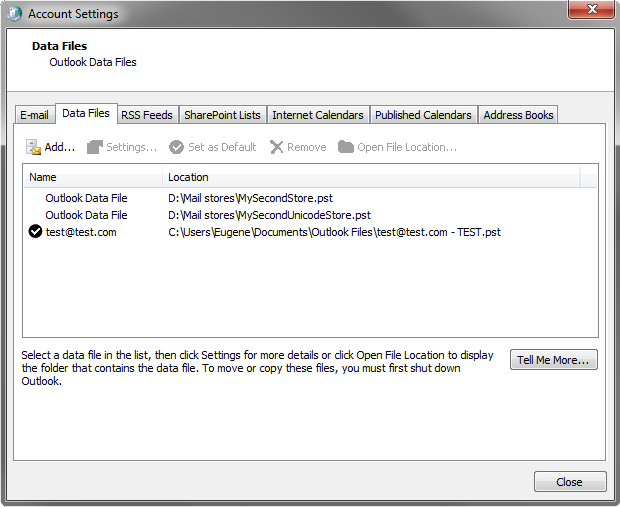Click the Close button
The width and height of the screenshot is (620, 507).
[x=570, y=482]
